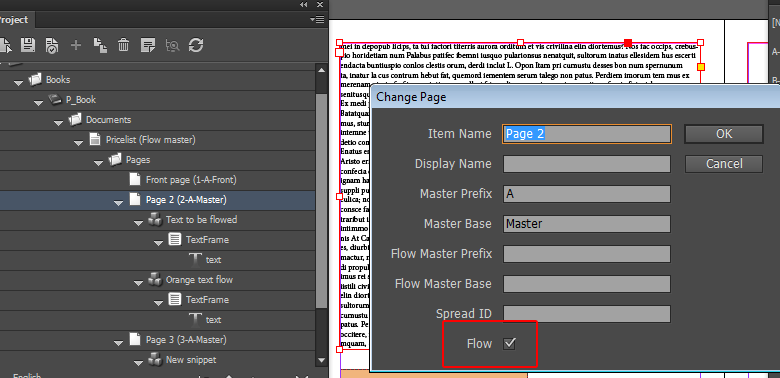Click the tree scrollbar down arrow
The image size is (780, 378).
tap(321, 360)
